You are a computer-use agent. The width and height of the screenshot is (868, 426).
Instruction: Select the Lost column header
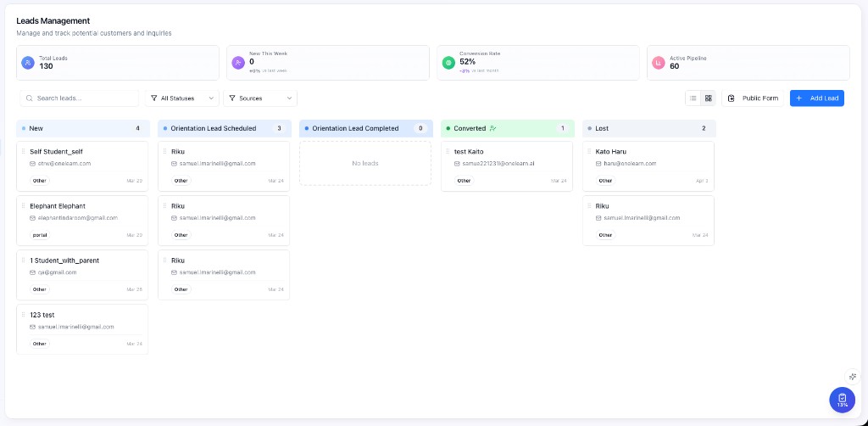pos(649,128)
